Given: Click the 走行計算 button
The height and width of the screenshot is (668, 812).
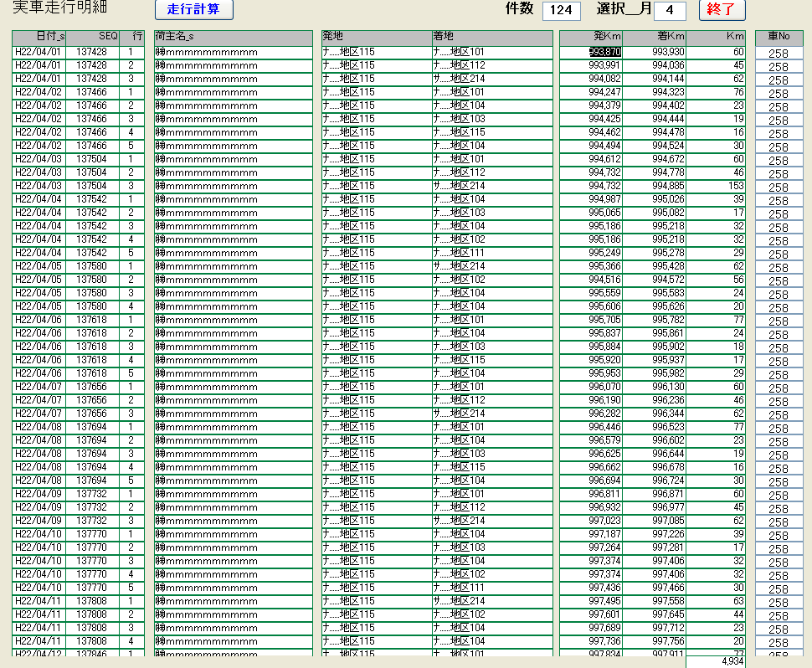Looking at the screenshot, I should click(194, 10).
